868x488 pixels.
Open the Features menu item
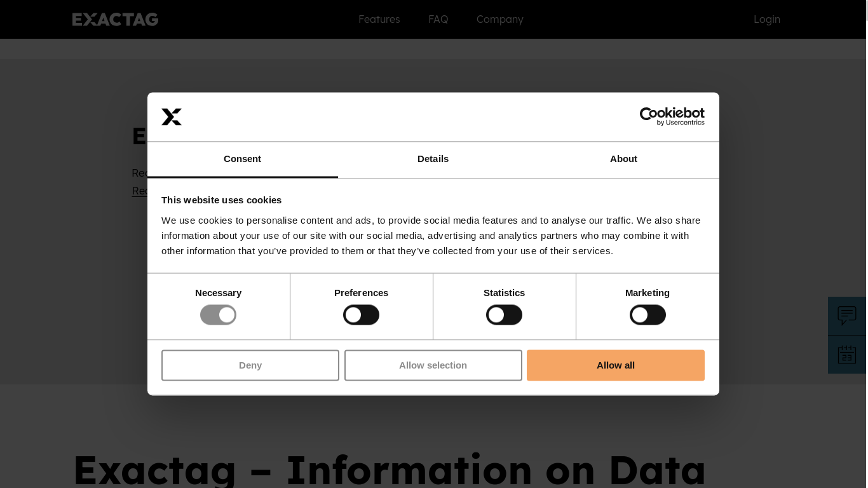click(x=379, y=19)
